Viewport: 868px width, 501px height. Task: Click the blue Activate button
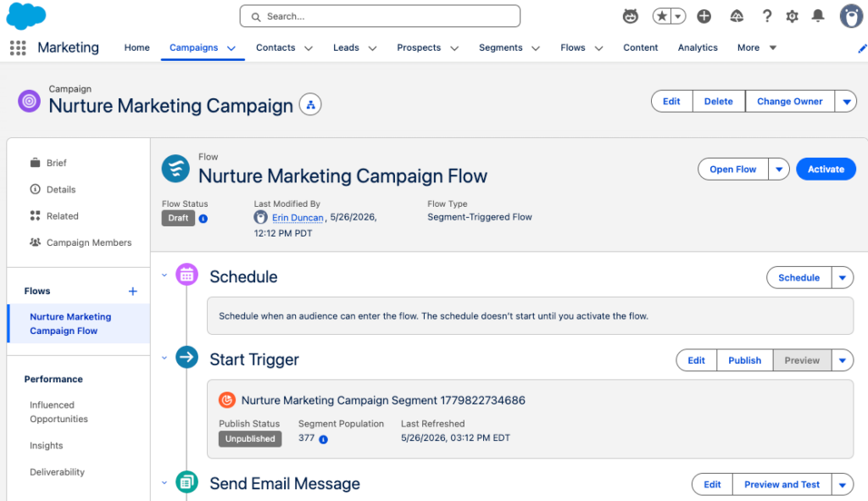coord(826,170)
